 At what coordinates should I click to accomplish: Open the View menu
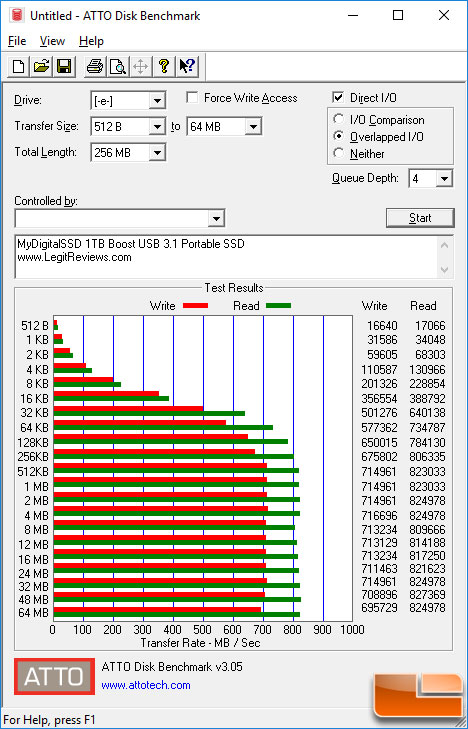point(52,41)
